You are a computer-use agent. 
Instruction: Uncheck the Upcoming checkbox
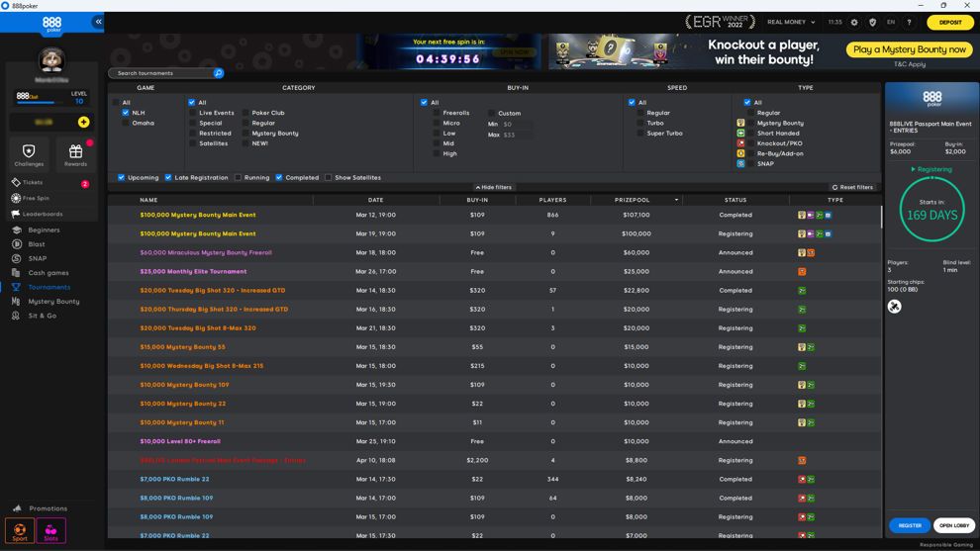click(121, 177)
